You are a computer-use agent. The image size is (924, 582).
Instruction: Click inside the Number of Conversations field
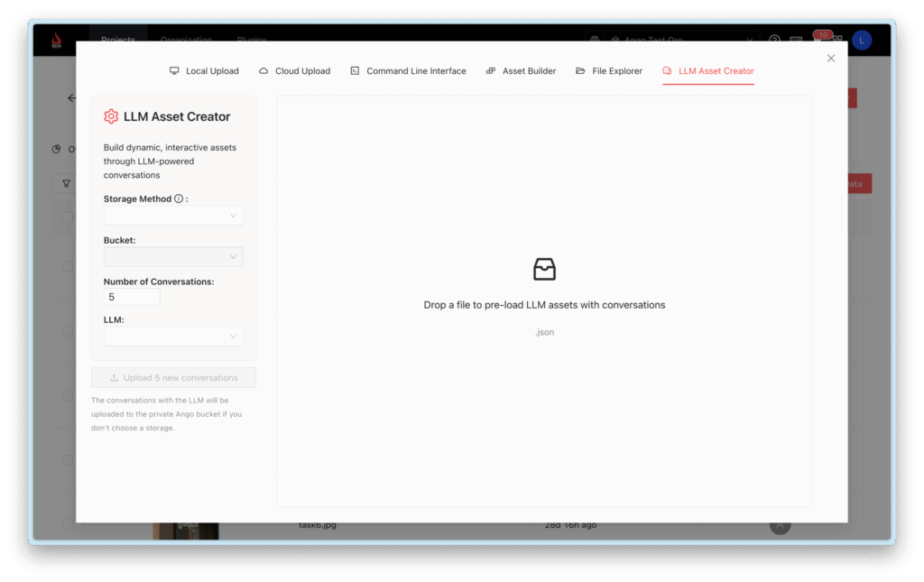click(x=130, y=297)
